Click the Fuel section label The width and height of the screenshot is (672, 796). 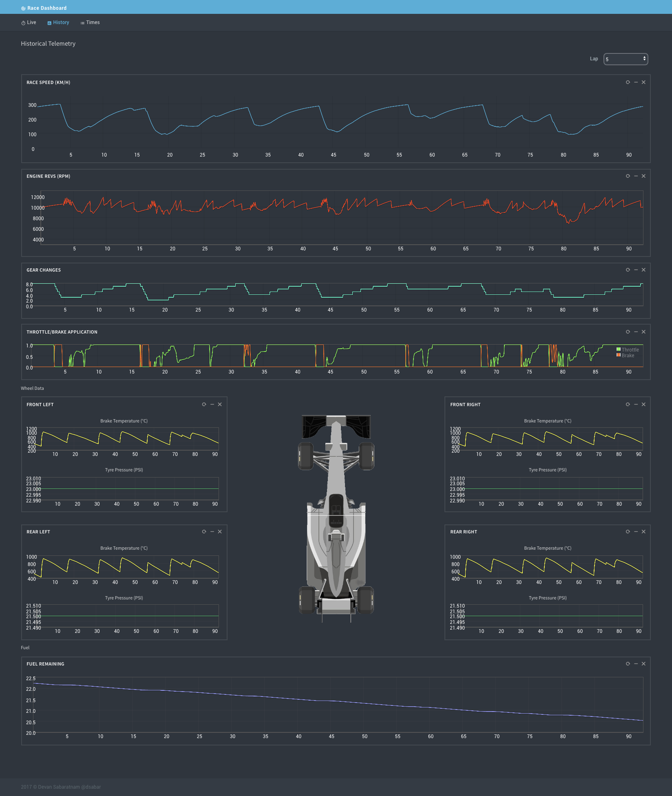click(x=25, y=648)
